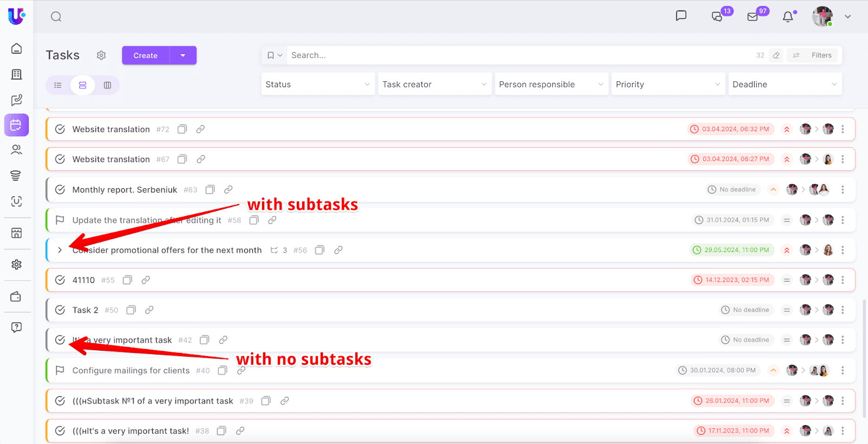This screenshot has width=868, height=444.
Task: Click the Filters button
Action: click(813, 55)
